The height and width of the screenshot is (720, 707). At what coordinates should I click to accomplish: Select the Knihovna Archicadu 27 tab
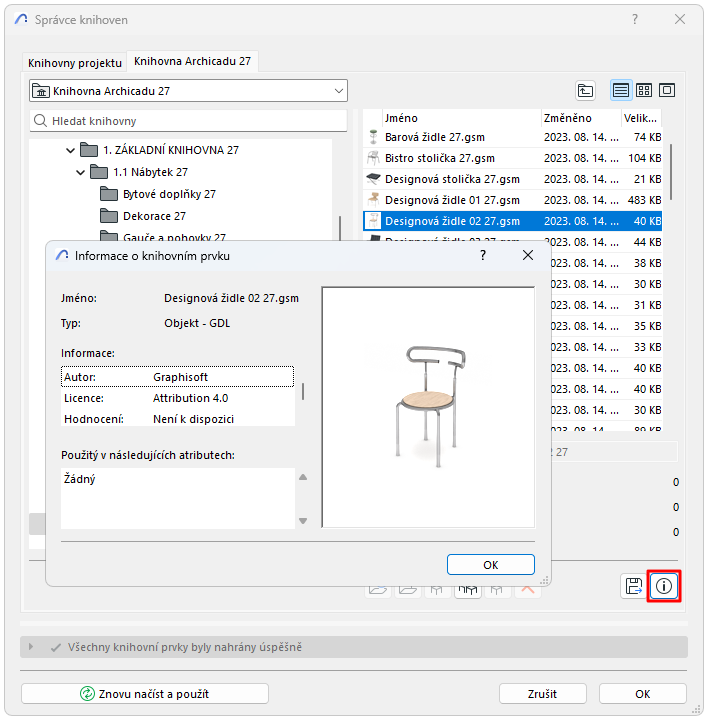192,61
